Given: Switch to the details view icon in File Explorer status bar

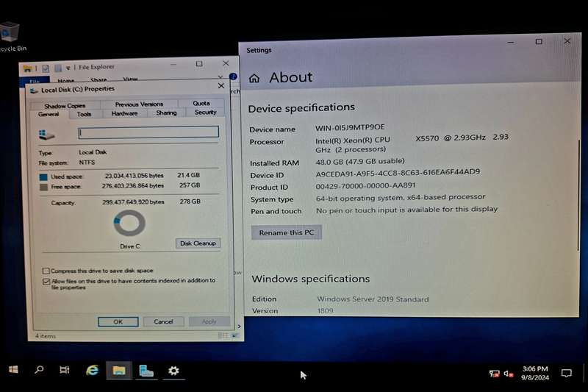Looking at the screenshot, I should 223,335.
